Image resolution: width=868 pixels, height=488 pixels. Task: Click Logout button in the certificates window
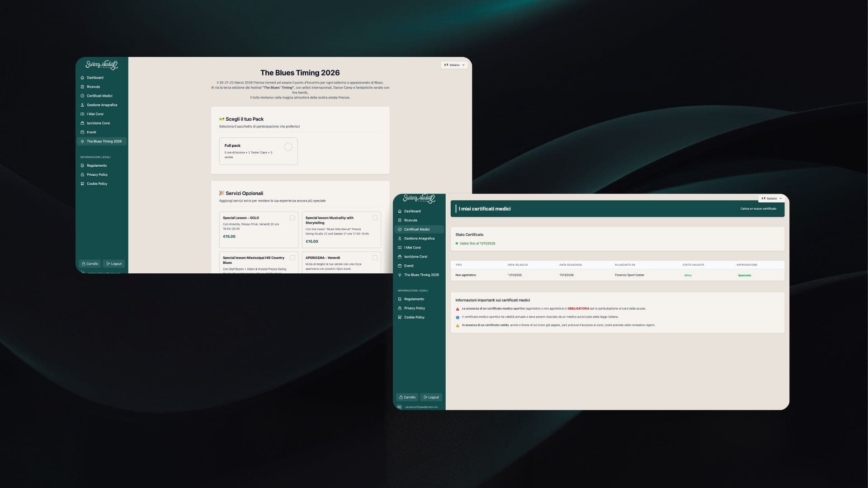click(431, 397)
